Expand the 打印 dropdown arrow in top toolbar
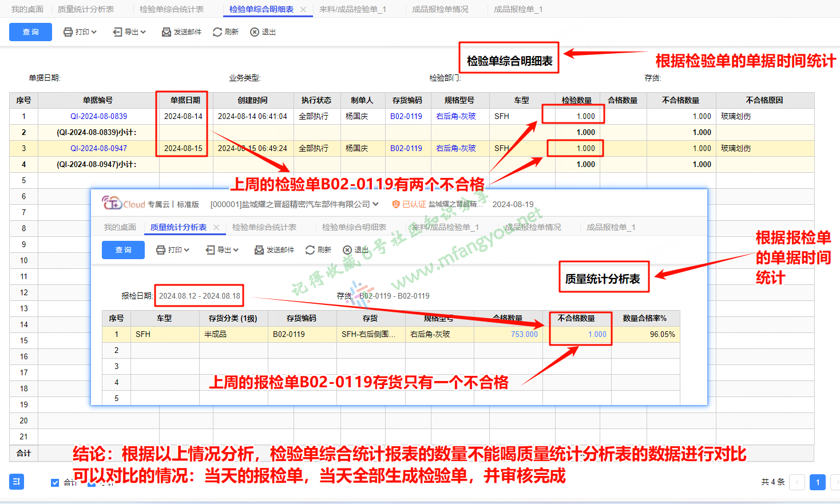The width and height of the screenshot is (840, 504). tap(94, 32)
